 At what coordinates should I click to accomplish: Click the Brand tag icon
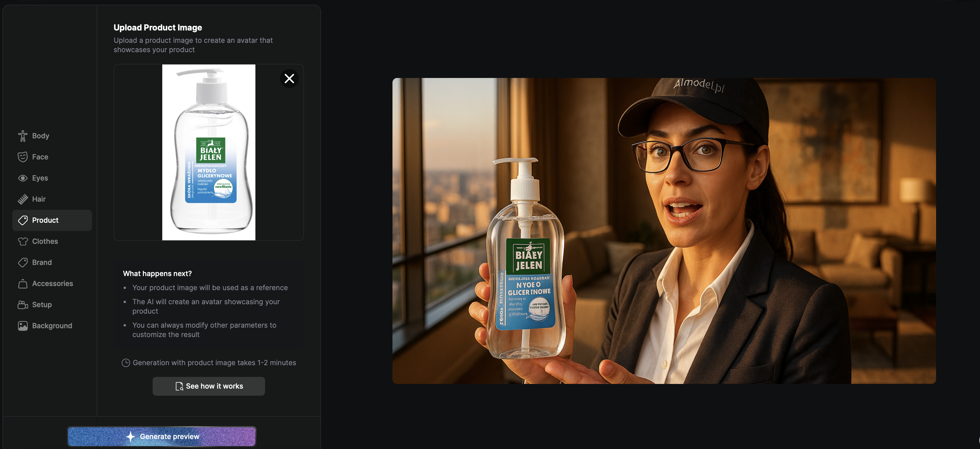tap(23, 263)
